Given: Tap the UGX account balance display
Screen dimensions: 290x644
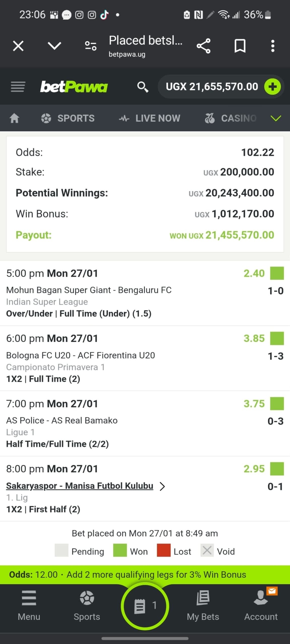Looking at the screenshot, I should tap(212, 87).
